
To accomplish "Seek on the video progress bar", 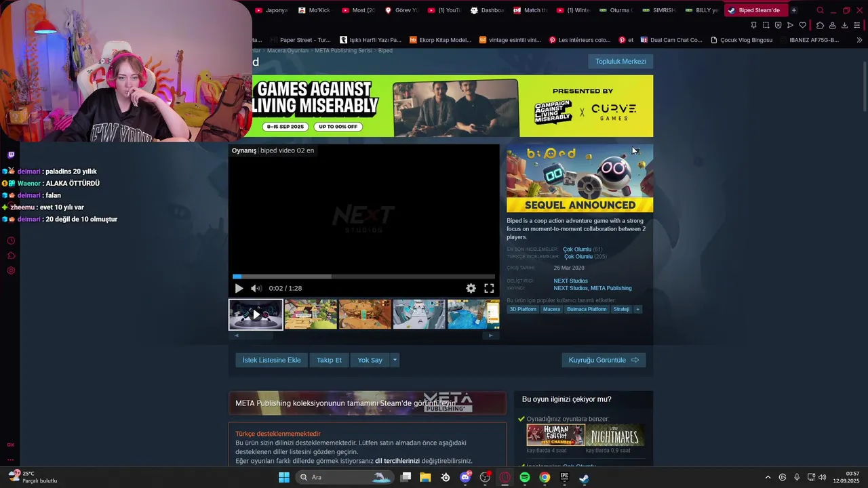I will [x=363, y=277].
